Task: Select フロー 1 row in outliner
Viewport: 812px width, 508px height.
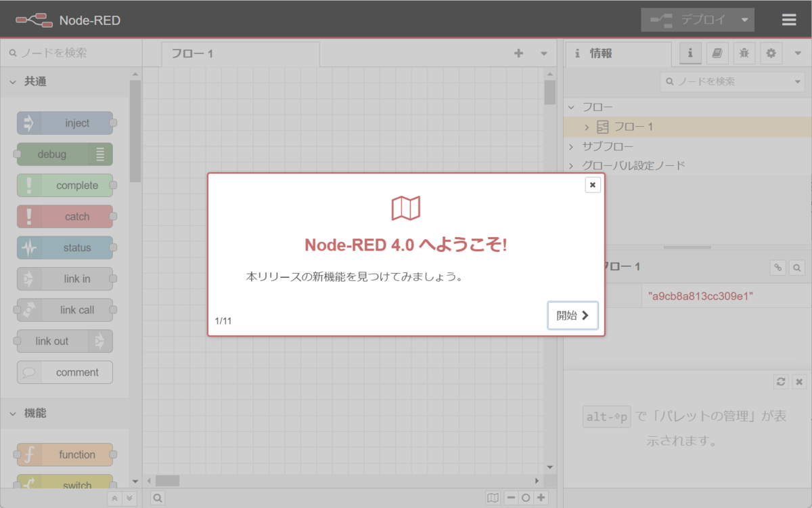Action: click(687, 127)
